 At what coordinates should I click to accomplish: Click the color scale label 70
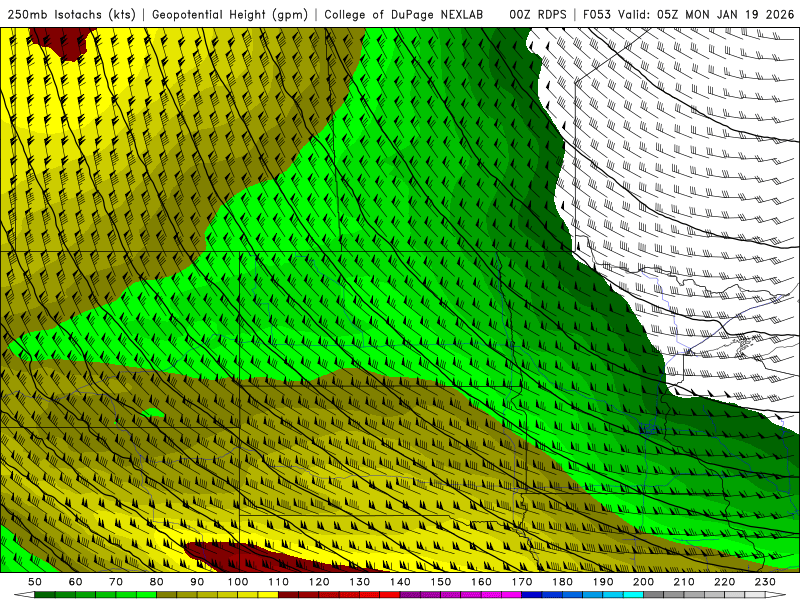[x=116, y=582]
